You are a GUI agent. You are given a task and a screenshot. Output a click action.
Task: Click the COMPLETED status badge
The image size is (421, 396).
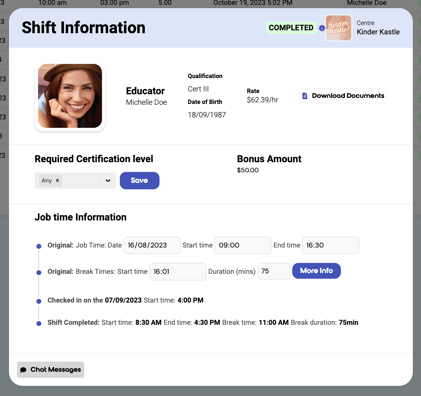coord(291,28)
